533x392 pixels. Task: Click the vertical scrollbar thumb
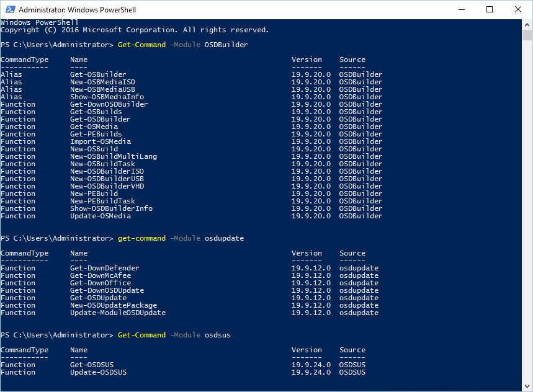pos(527,35)
